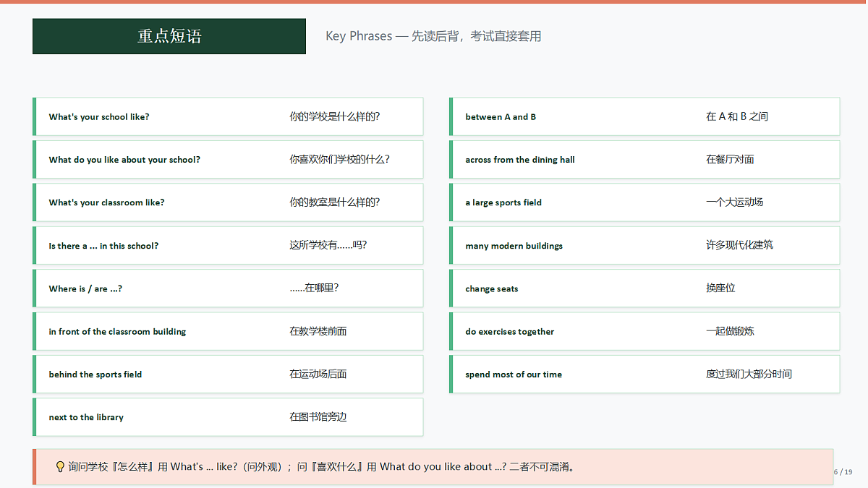Click phrase "a large sports field"
Viewport: 868px width, 488px height.
pos(503,202)
